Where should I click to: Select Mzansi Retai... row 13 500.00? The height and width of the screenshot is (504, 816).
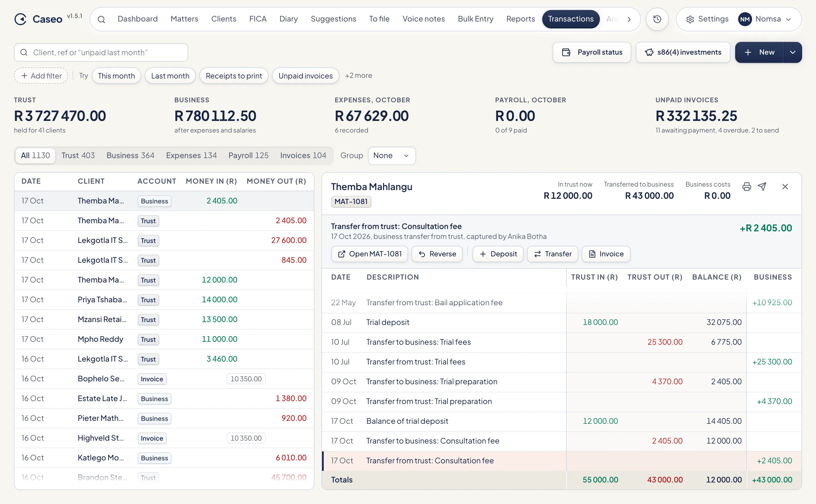(164, 319)
